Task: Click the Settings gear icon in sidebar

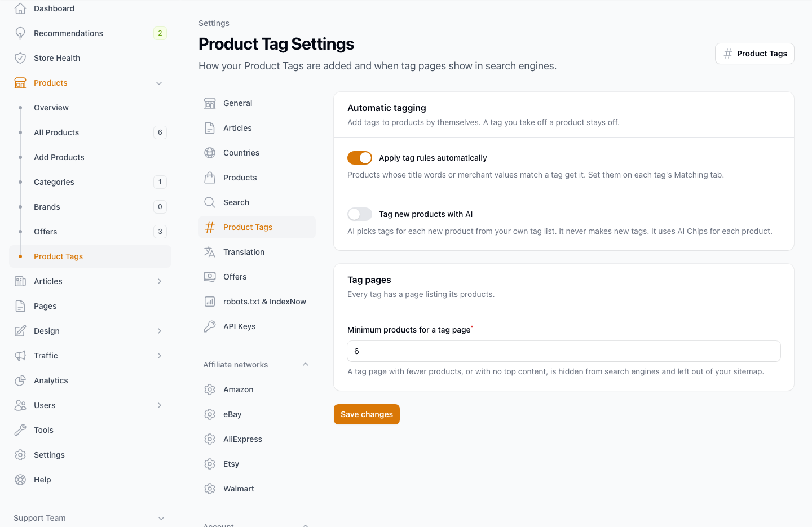Action: pyautogui.click(x=20, y=455)
